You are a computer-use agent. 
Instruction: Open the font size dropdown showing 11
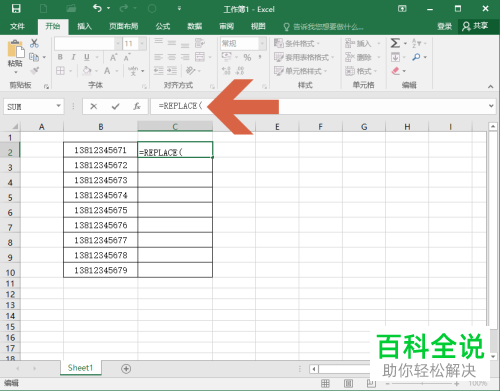click(x=135, y=43)
